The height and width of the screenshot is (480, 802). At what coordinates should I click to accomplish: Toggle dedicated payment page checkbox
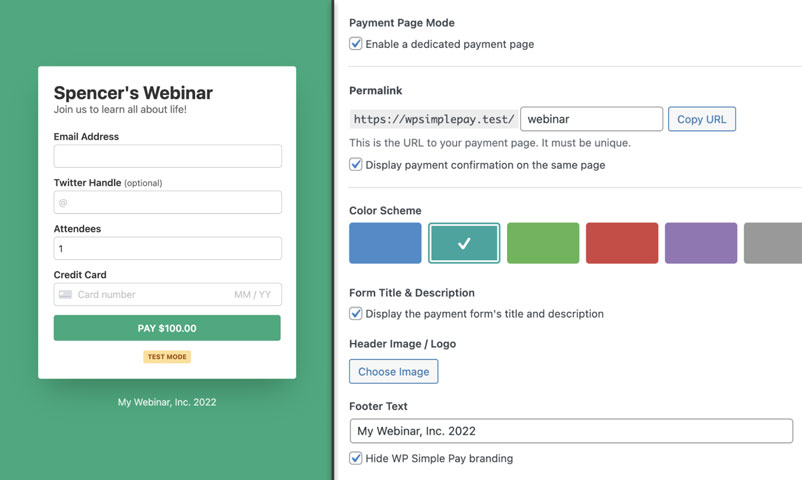click(356, 44)
